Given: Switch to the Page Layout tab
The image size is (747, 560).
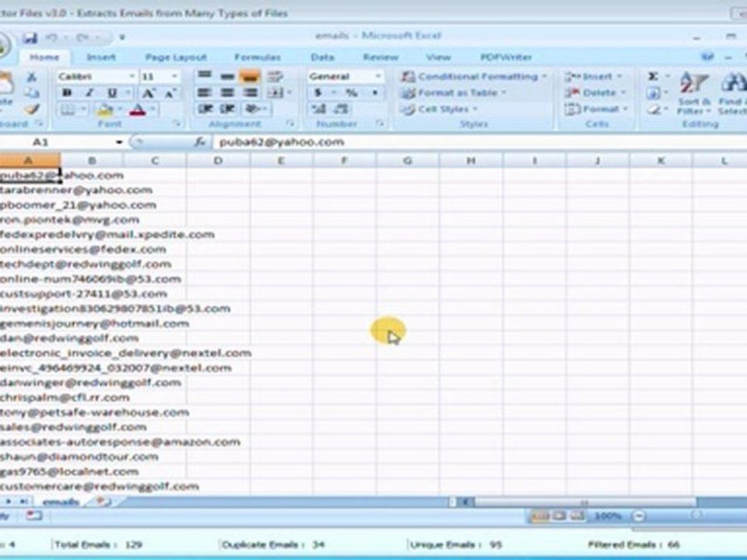Looking at the screenshot, I should 176,57.
